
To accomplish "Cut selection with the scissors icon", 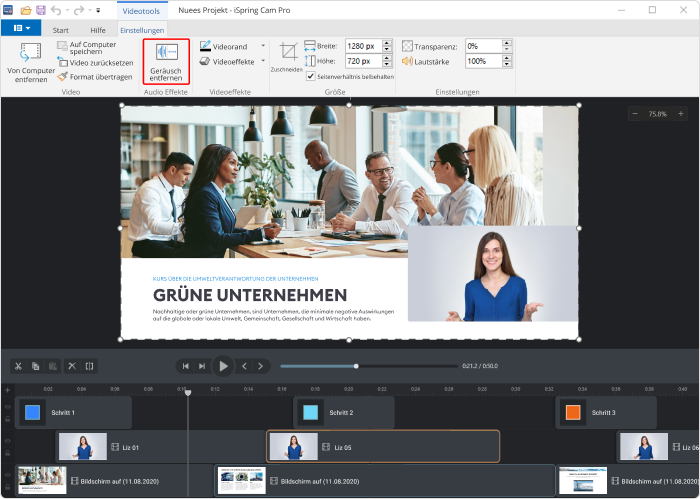I will (x=18, y=366).
